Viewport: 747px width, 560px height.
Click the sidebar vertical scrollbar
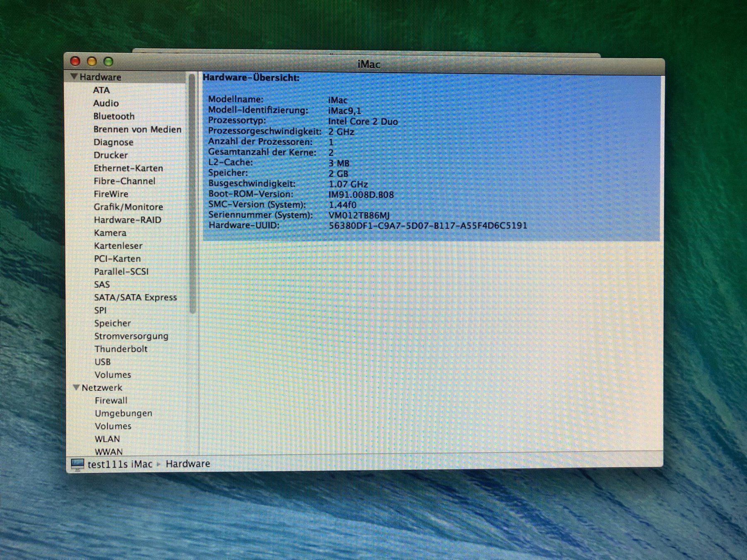(192, 193)
